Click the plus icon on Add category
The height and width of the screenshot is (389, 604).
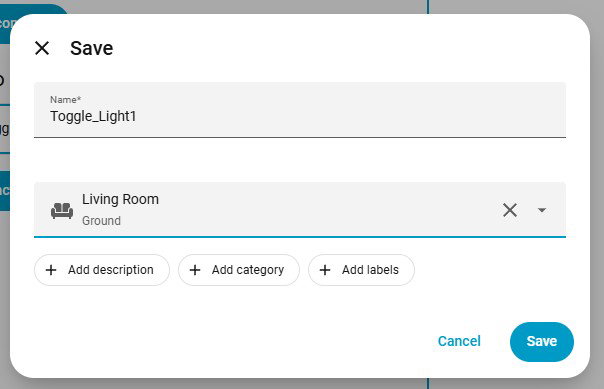click(x=195, y=270)
